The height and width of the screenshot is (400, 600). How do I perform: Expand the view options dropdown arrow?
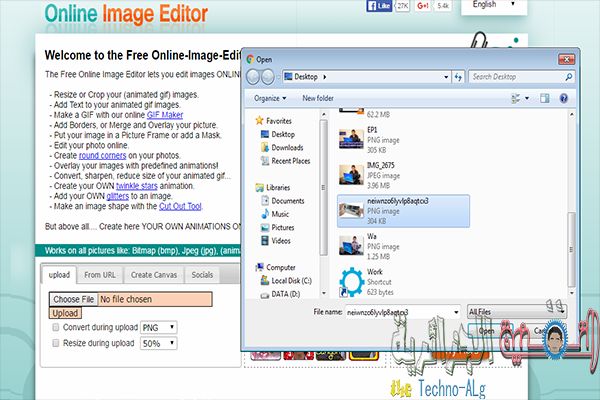[527, 98]
